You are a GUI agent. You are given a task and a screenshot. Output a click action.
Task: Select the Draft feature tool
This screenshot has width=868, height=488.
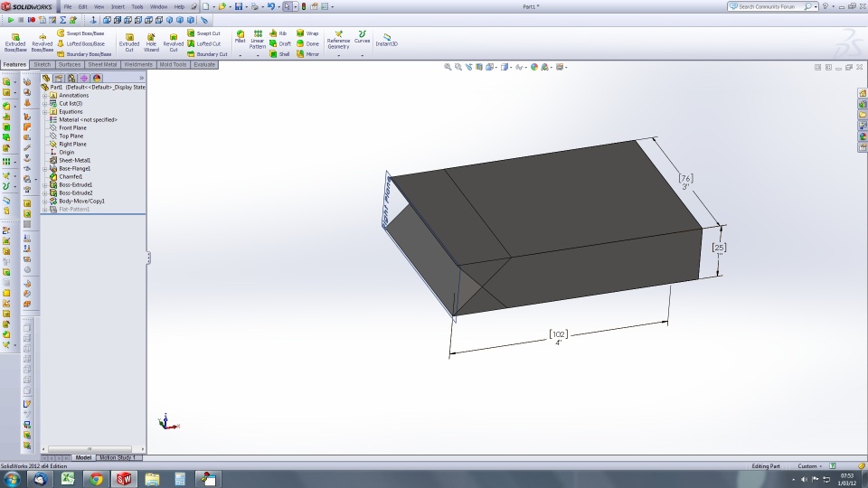(x=280, y=43)
